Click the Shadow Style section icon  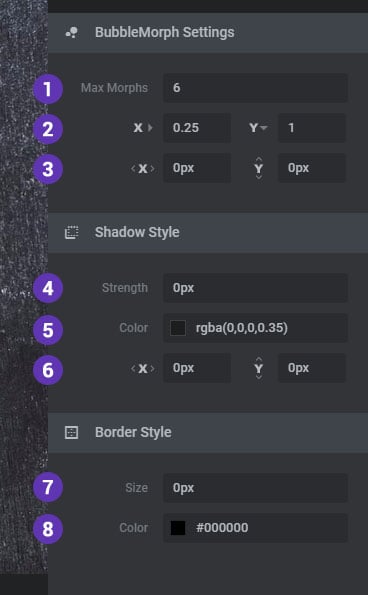coord(72,232)
